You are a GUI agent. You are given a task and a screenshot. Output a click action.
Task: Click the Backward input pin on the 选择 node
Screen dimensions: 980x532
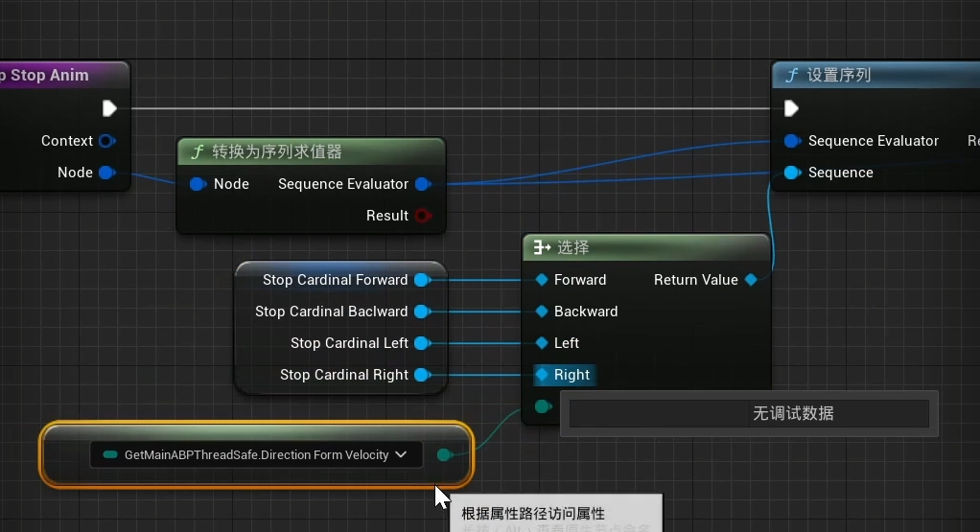click(542, 311)
